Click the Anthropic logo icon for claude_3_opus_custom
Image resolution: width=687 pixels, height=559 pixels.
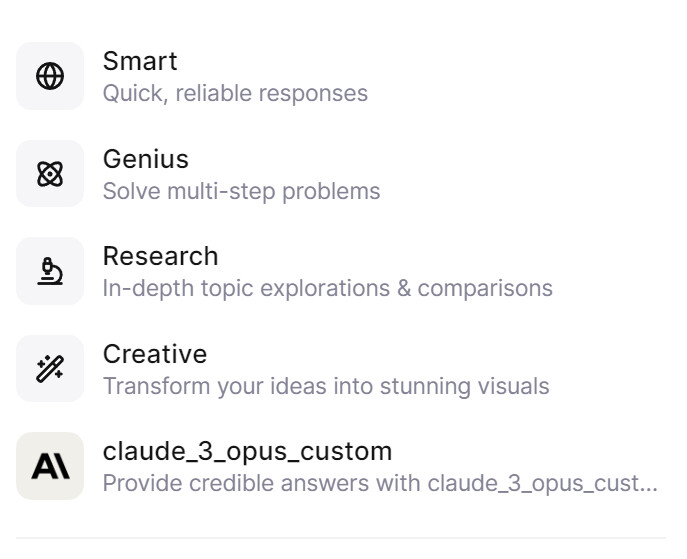click(50, 466)
